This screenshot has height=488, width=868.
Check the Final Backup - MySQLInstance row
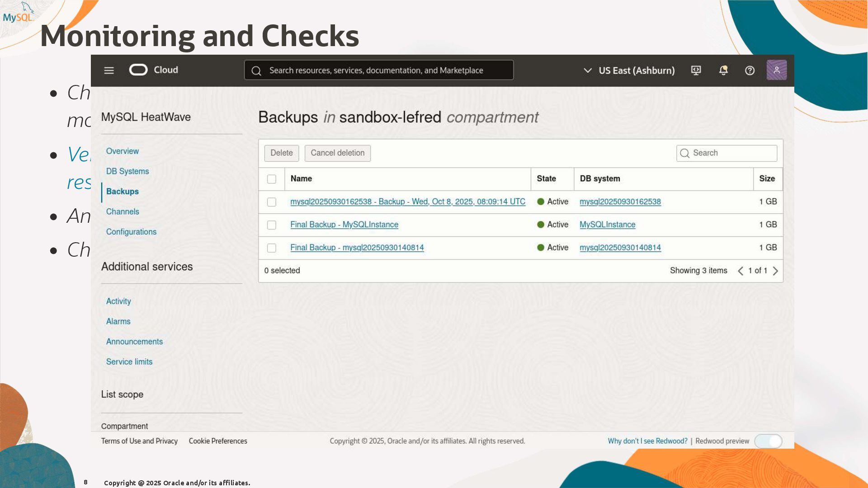[x=272, y=225]
